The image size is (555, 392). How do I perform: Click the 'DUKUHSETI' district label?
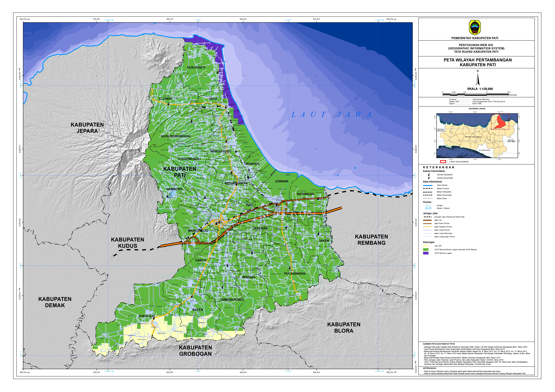pyautogui.click(x=196, y=67)
